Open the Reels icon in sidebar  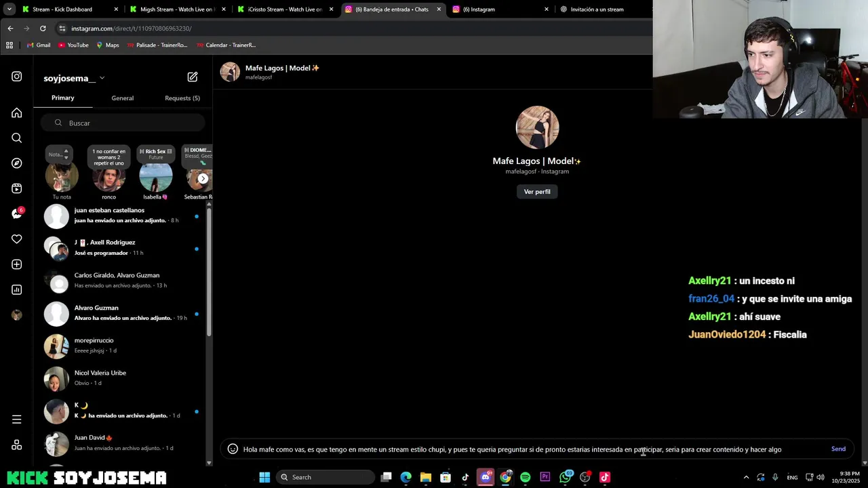point(16,188)
